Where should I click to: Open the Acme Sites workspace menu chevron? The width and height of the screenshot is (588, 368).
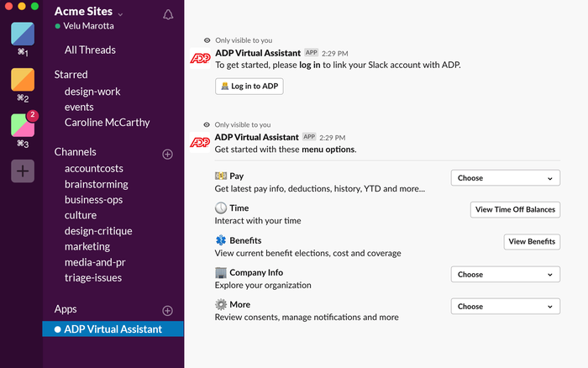120,14
